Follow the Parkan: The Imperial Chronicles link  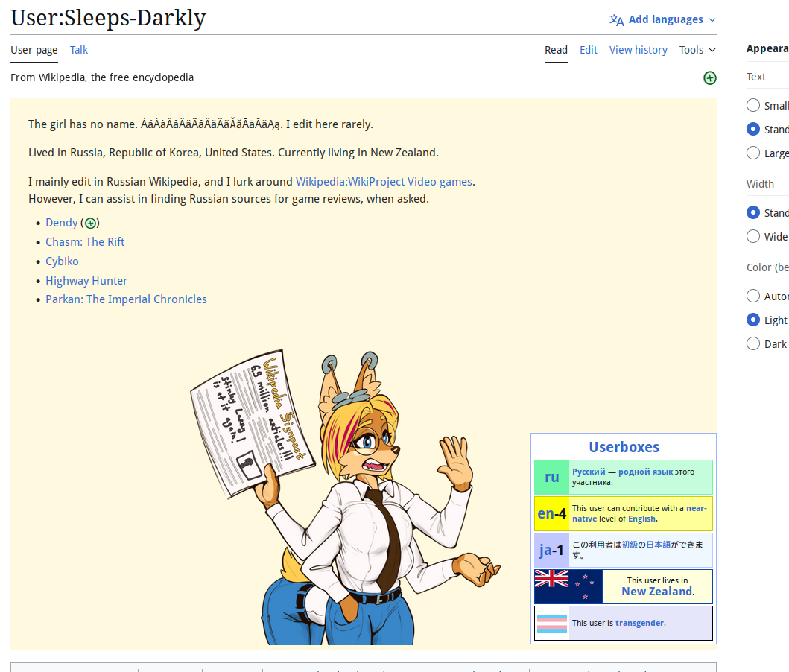[x=126, y=299]
